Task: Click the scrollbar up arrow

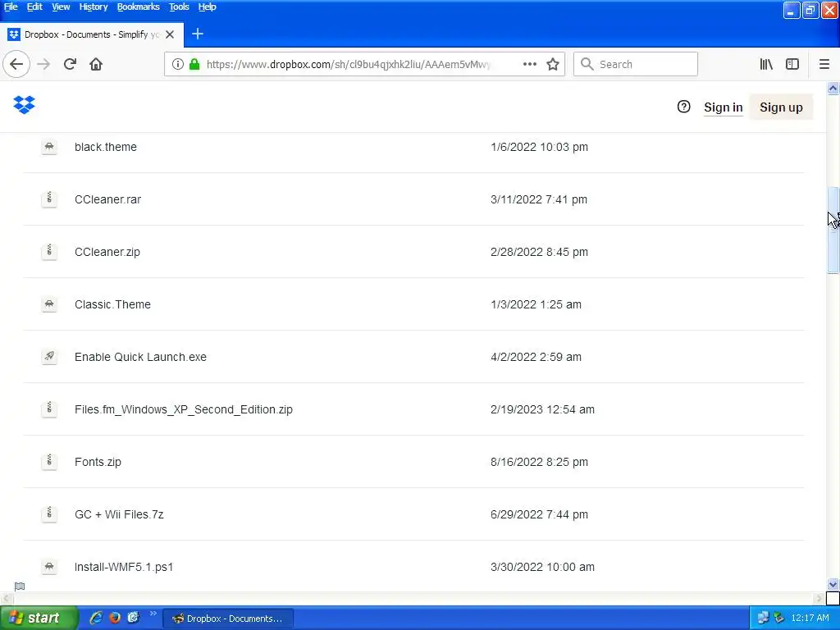Action: coord(833,89)
